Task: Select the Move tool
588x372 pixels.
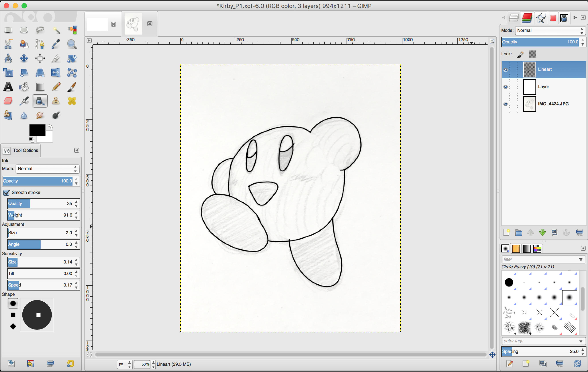Action: click(24, 58)
